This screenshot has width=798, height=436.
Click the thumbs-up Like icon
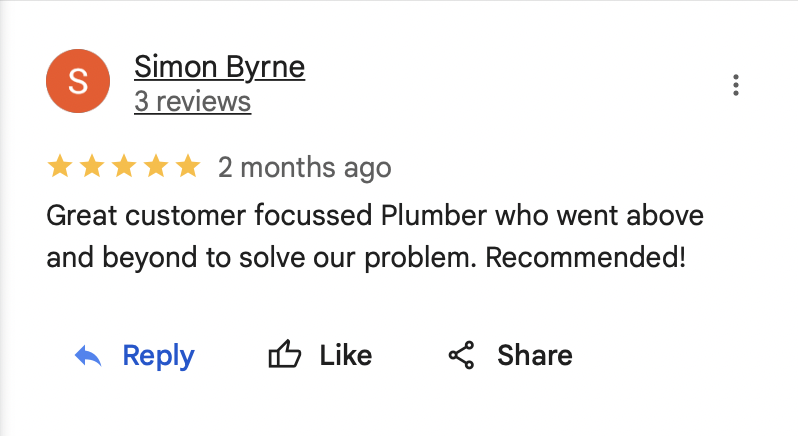[285, 356]
